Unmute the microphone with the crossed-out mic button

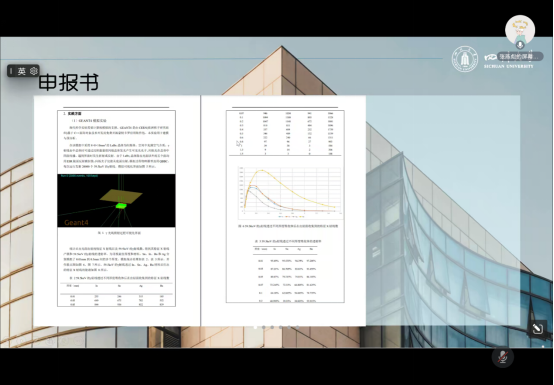503,357
